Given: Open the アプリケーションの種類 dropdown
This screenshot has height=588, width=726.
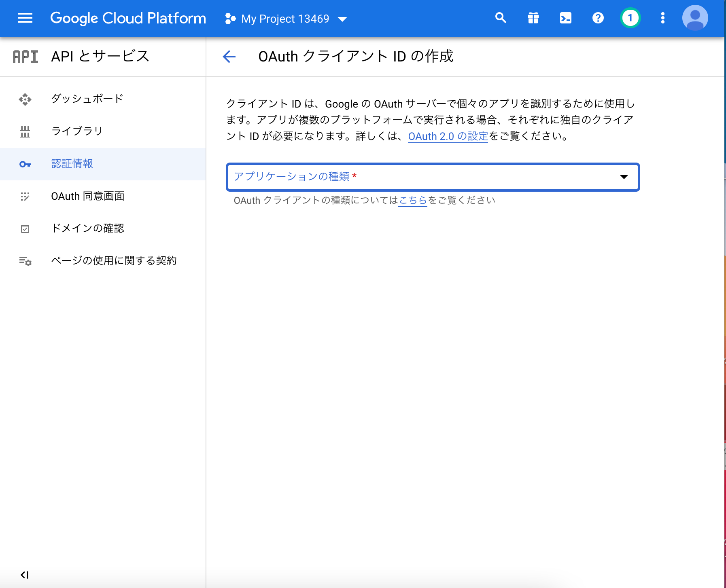Looking at the screenshot, I should pos(433,177).
